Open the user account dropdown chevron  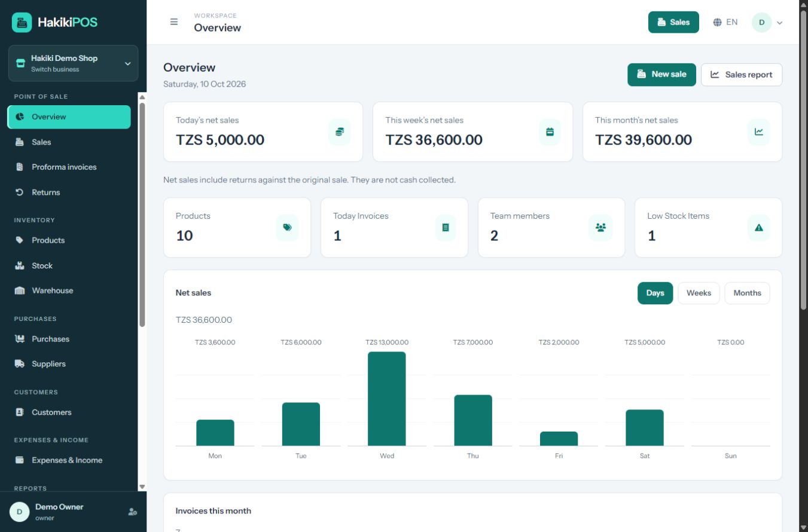(779, 23)
